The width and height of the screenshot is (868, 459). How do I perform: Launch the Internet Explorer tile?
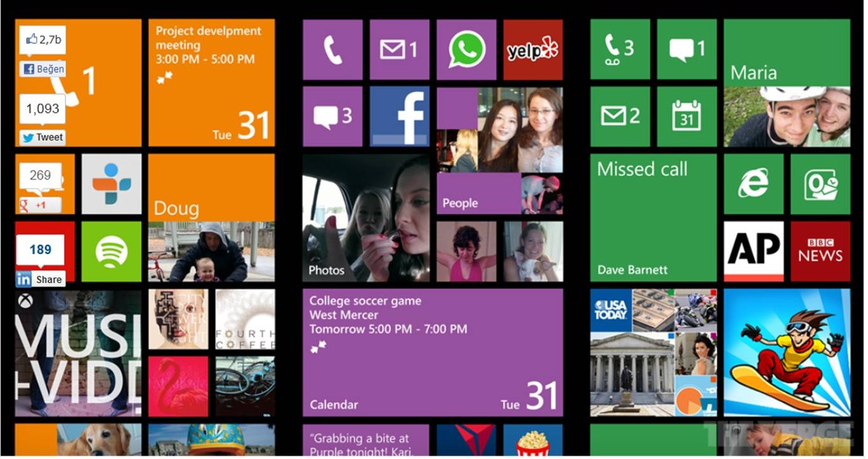pyautogui.click(x=754, y=184)
